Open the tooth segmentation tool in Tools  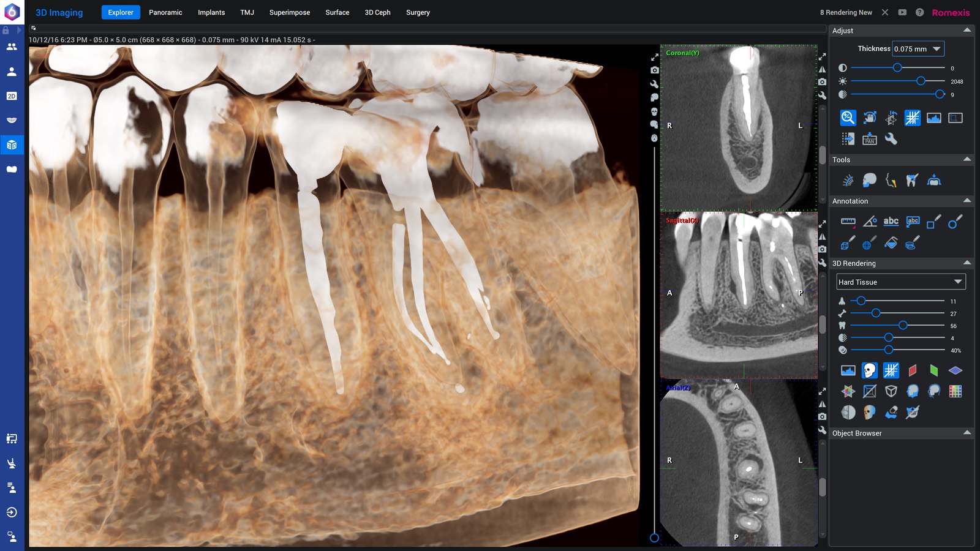click(913, 180)
